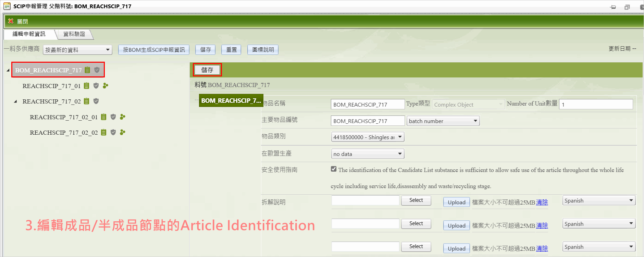The height and width of the screenshot is (257, 644).
Task: Click first row Upload button
Action: point(457,202)
